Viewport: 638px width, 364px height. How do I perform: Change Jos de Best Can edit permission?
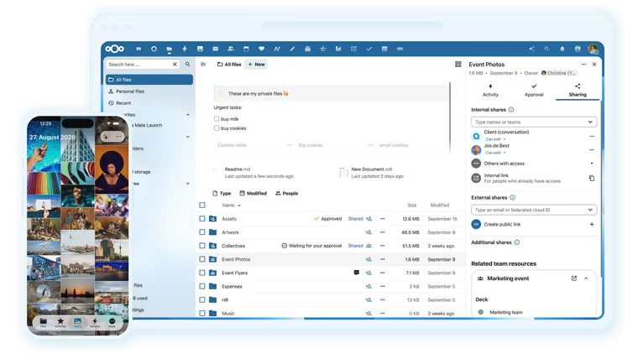click(x=495, y=153)
